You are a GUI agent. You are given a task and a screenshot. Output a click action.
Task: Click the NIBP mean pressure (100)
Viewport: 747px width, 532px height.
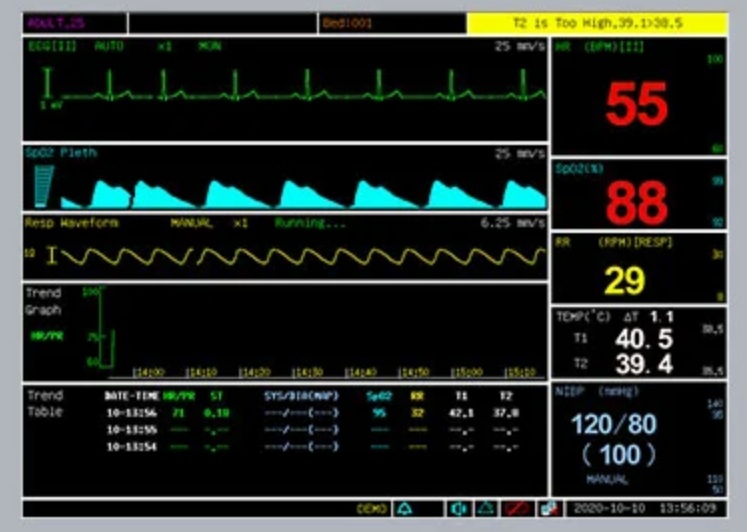619,455
